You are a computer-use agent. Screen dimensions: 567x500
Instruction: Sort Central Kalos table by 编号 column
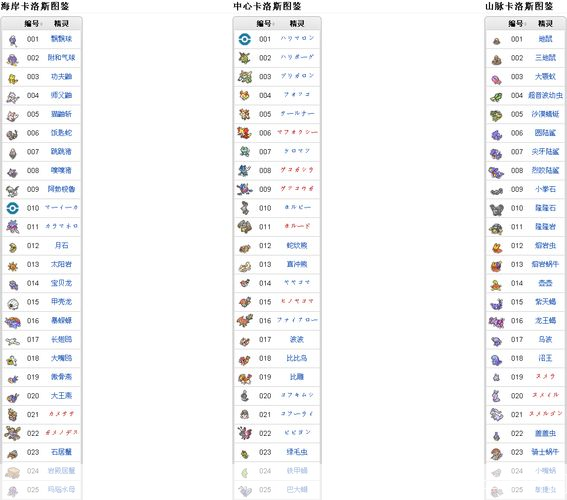point(265,23)
